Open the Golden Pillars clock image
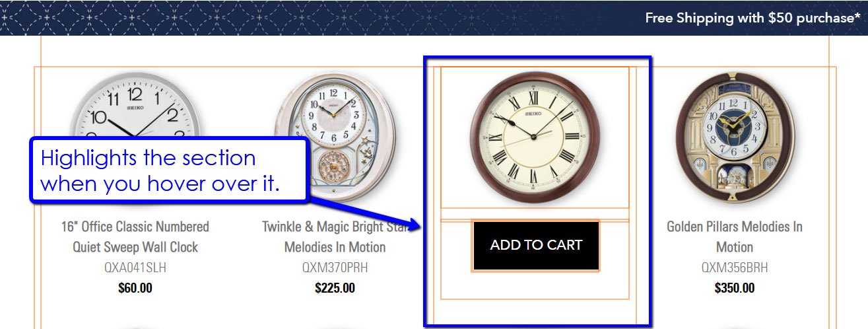 click(x=734, y=137)
